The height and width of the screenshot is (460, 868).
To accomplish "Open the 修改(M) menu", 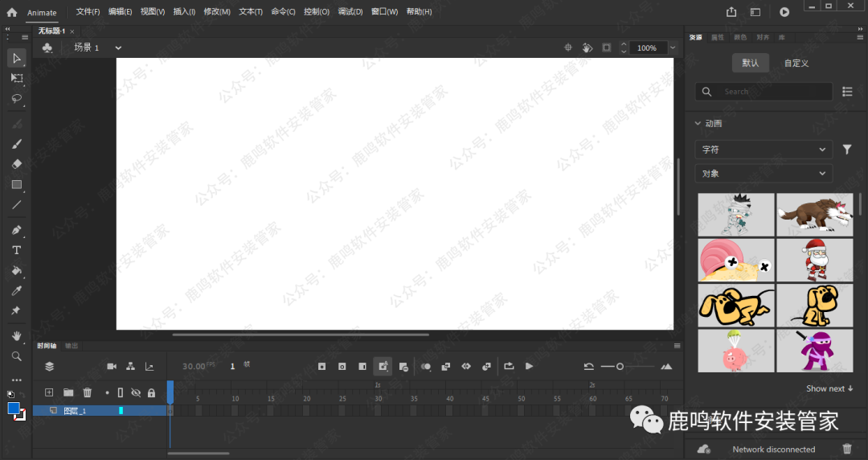I will click(216, 12).
